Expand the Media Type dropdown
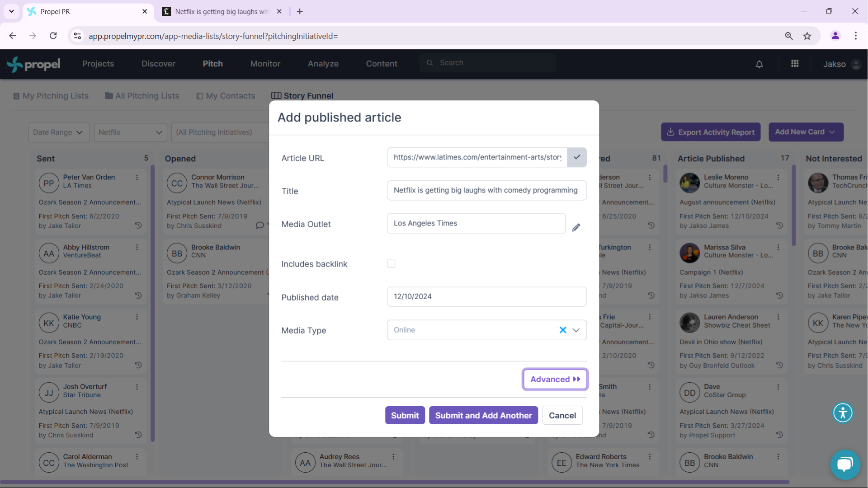This screenshot has height=488, width=868. click(576, 330)
